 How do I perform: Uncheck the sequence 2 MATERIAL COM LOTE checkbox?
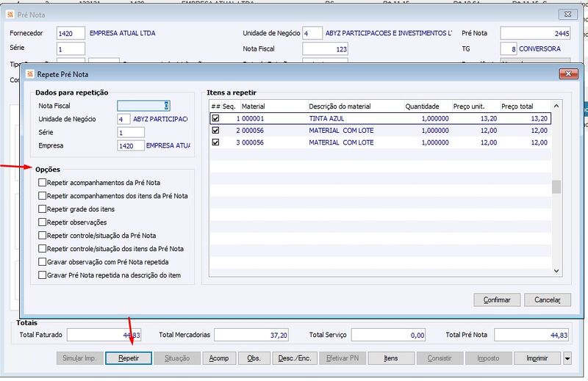[x=215, y=131]
